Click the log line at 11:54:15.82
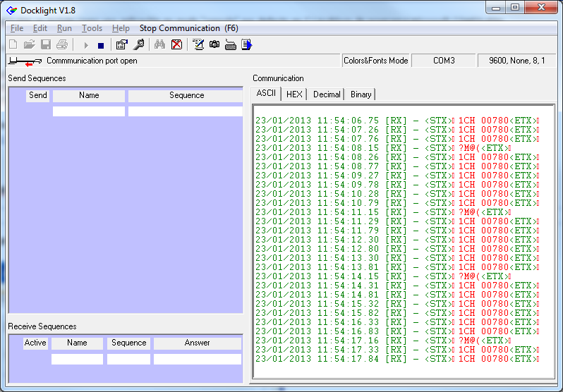Viewport: 563px width, 392px height. [x=397, y=312]
